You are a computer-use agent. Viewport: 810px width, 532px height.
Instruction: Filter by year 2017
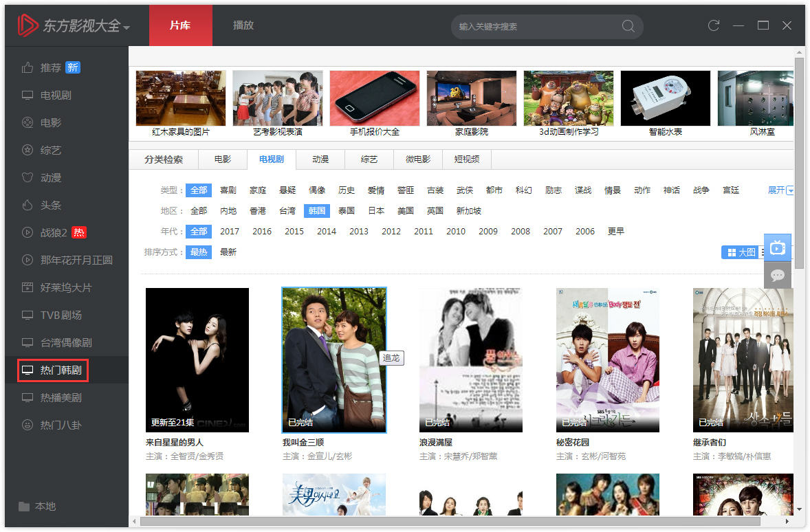click(x=230, y=232)
